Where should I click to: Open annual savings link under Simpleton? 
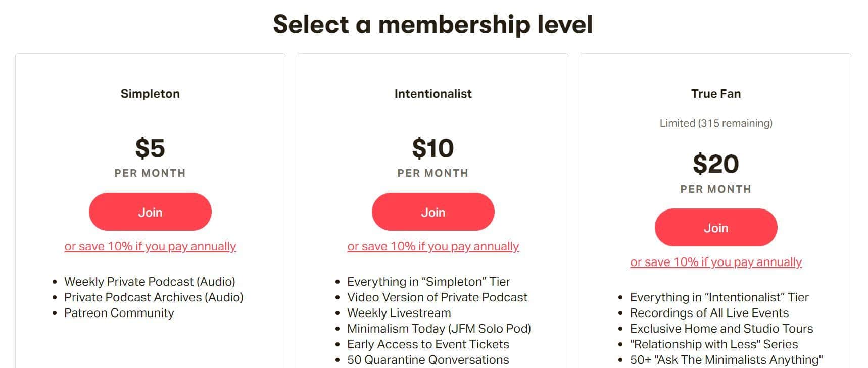point(150,246)
